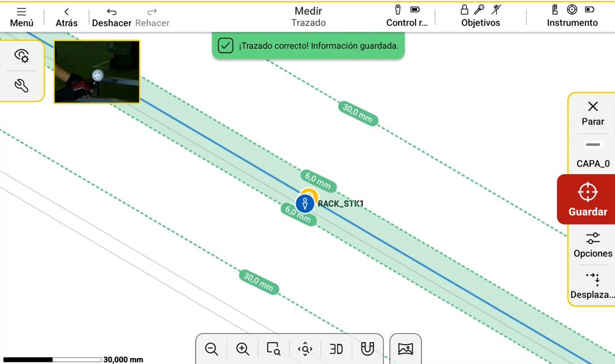The width and height of the screenshot is (615, 364).
Task: Select the RACK_STK1 point label
Action: click(340, 204)
